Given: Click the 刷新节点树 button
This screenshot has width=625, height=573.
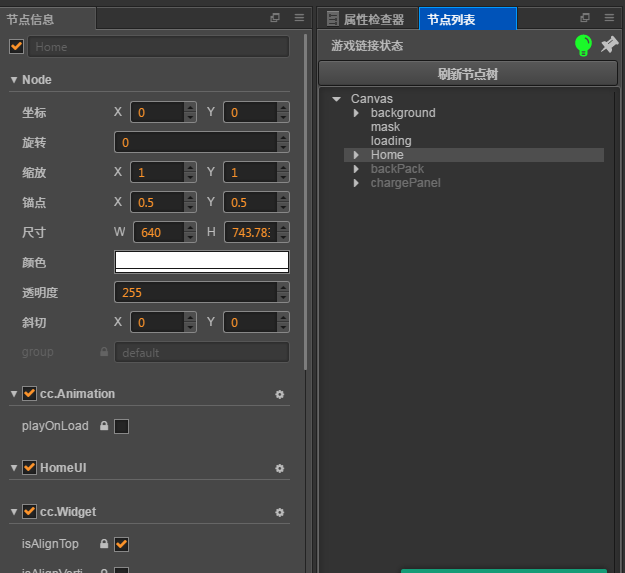Looking at the screenshot, I should click(x=468, y=74).
